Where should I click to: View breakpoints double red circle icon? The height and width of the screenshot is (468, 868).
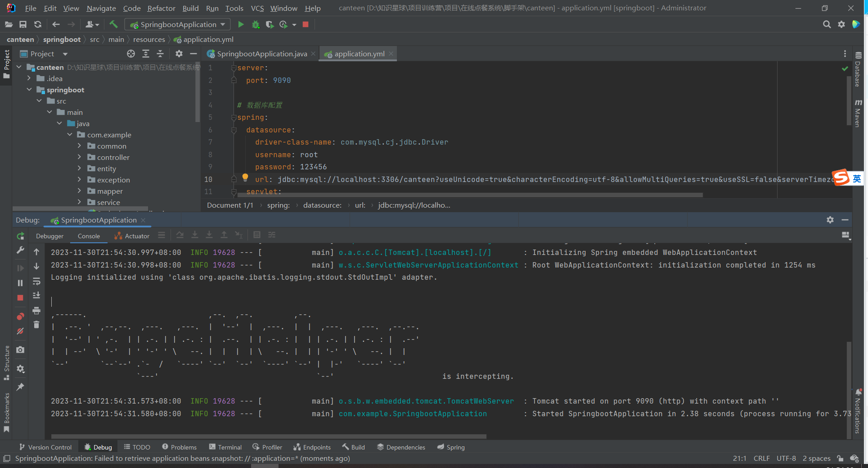(20, 317)
